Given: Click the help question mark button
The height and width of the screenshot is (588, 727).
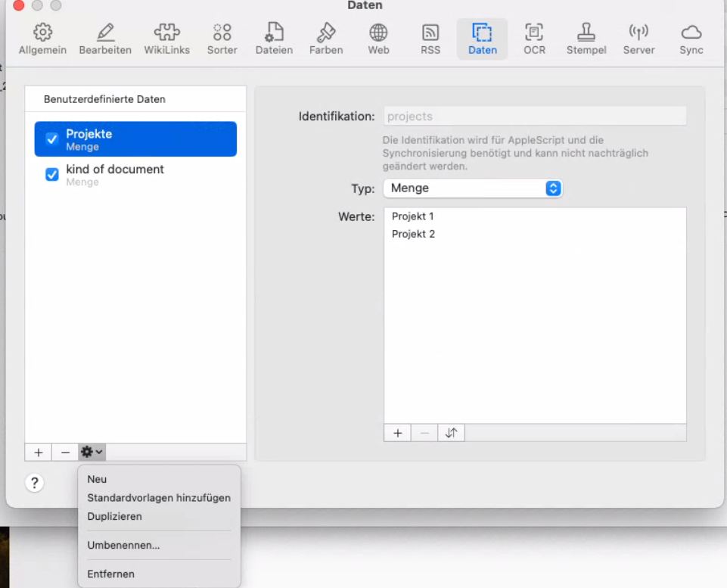Looking at the screenshot, I should pos(35,483).
